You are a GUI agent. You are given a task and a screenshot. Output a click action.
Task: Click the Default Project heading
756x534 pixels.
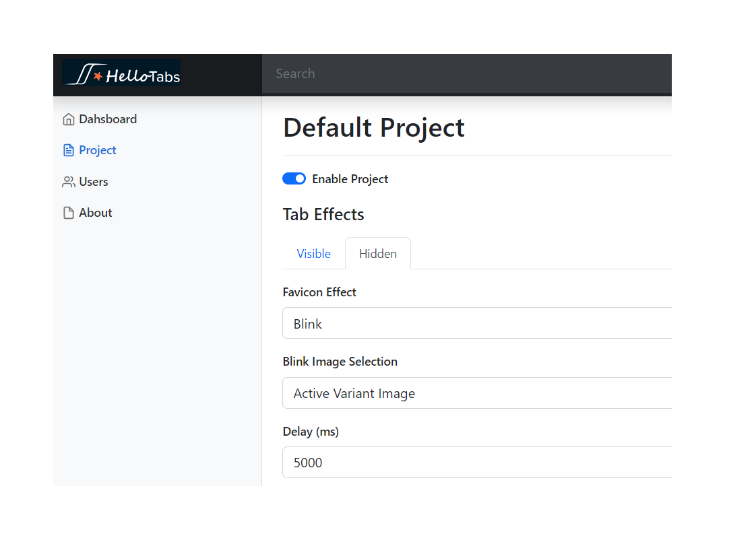(x=374, y=128)
